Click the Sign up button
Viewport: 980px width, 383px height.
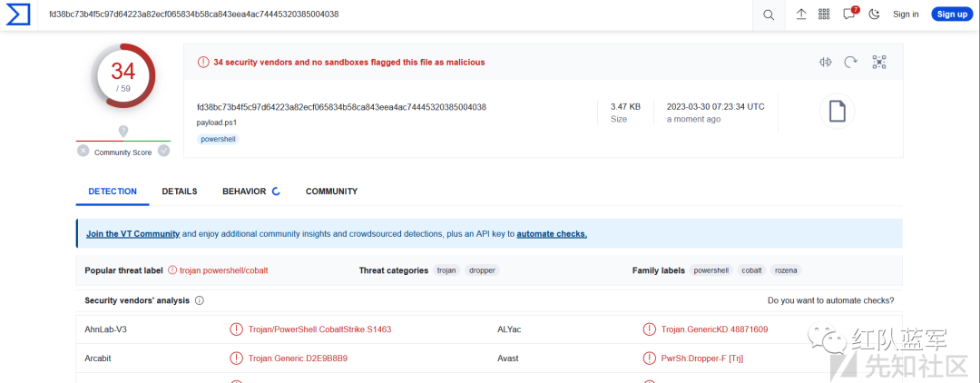pos(952,15)
